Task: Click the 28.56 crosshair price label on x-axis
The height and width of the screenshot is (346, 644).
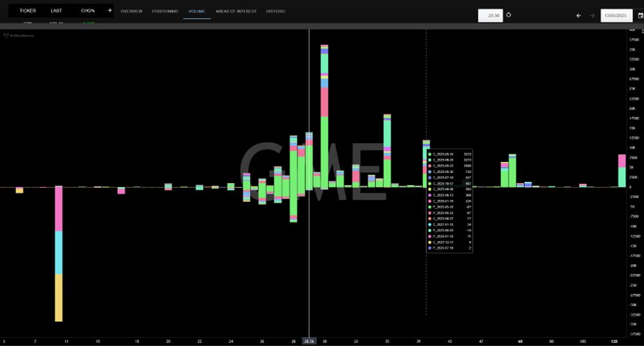Action: click(x=309, y=341)
